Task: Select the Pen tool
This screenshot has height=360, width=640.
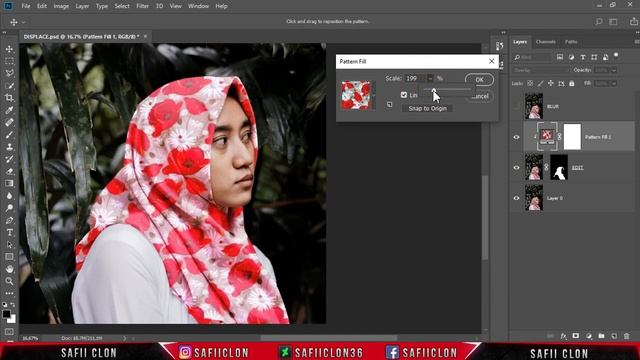Action: pyautogui.click(x=9, y=220)
